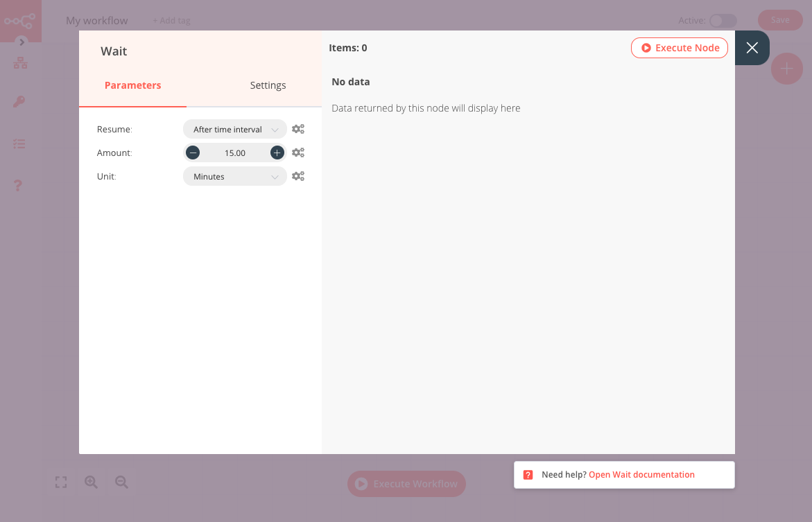The width and height of the screenshot is (812, 522).
Task: Open the Help question mark icon
Action: [x=19, y=185]
